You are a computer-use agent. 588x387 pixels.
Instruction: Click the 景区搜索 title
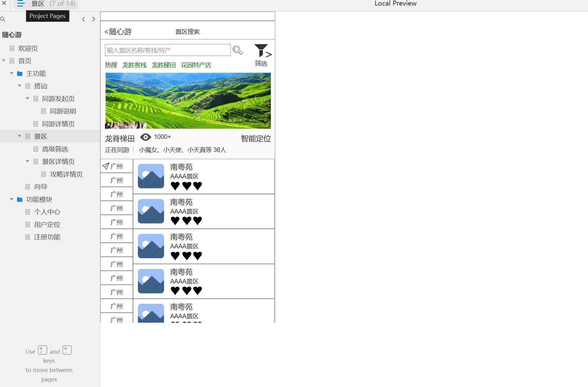pyautogui.click(x=188, y=32)
